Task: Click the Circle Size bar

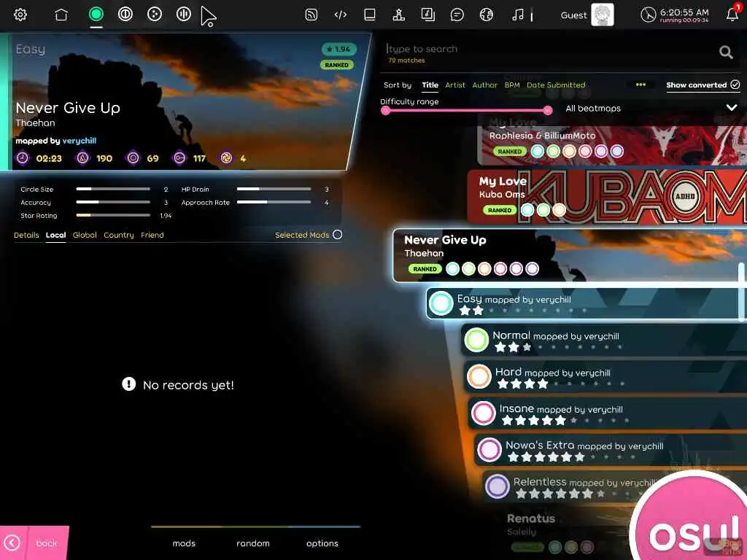Action: pyautogui.click(x=113, y=189)
